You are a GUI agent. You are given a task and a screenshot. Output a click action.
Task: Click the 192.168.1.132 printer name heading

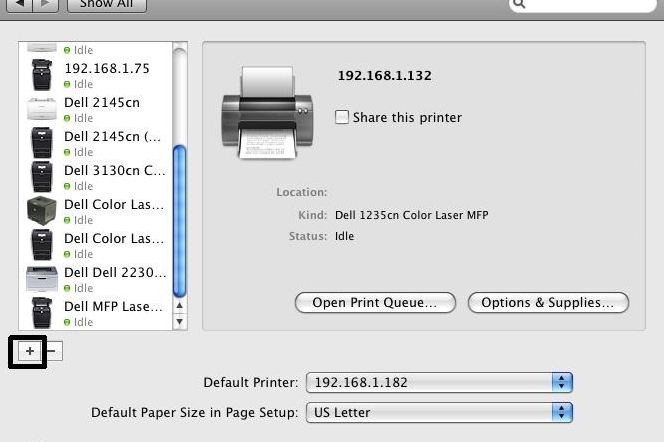tap(385, 76)
